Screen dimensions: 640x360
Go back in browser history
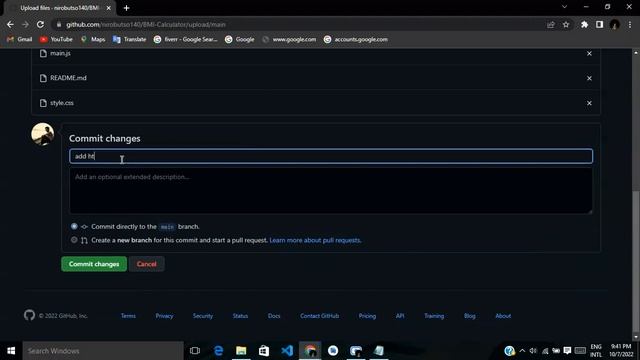(x=10, y=24)
